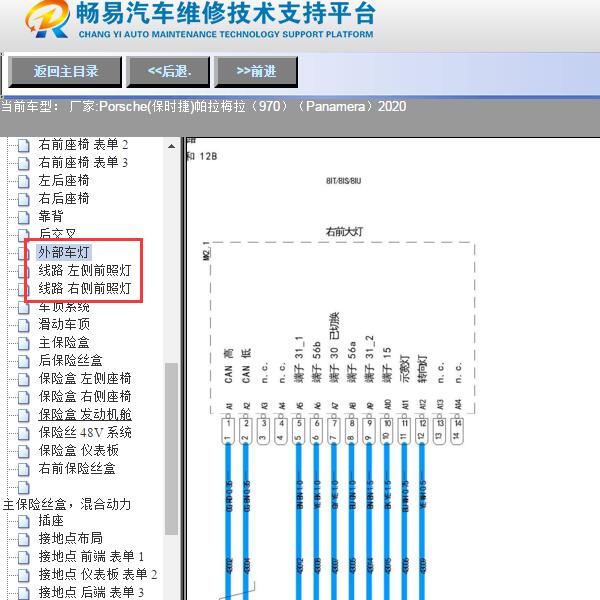Click the page icon beside 保险盒 仪表板

24,451
